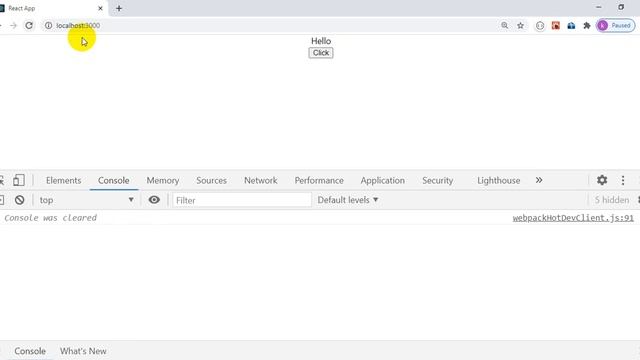Select the drawer Console tab
The image size is (640, 360).
click(30, 351)
